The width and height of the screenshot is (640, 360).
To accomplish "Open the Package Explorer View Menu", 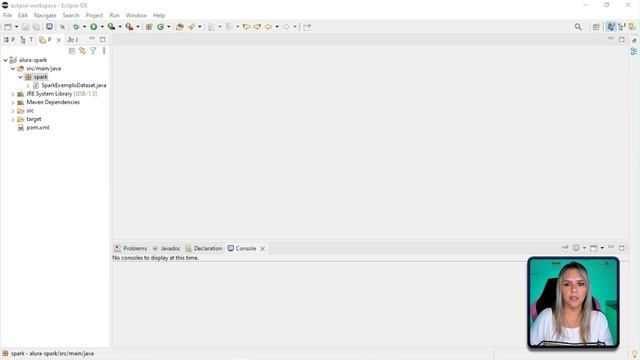I will (104, 51).
